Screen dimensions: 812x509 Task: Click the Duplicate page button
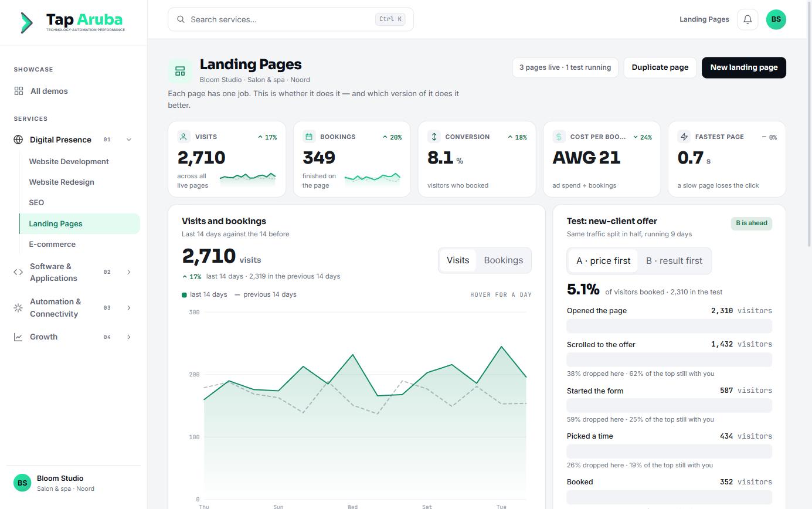tap(660, 67)
